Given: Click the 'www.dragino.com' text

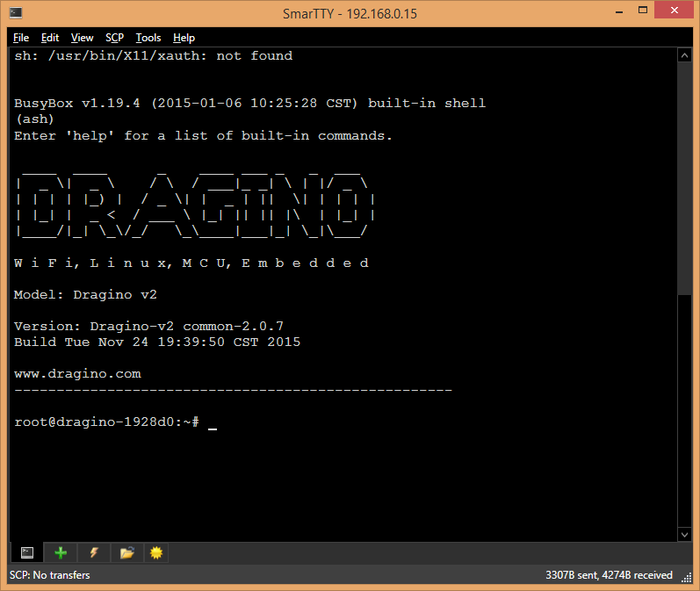Looking at the screenshot, I should [77, 373].
